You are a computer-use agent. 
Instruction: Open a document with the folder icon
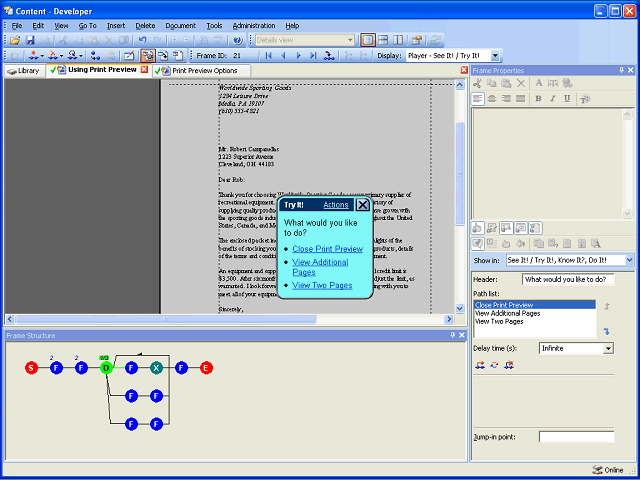click(15, 40)
